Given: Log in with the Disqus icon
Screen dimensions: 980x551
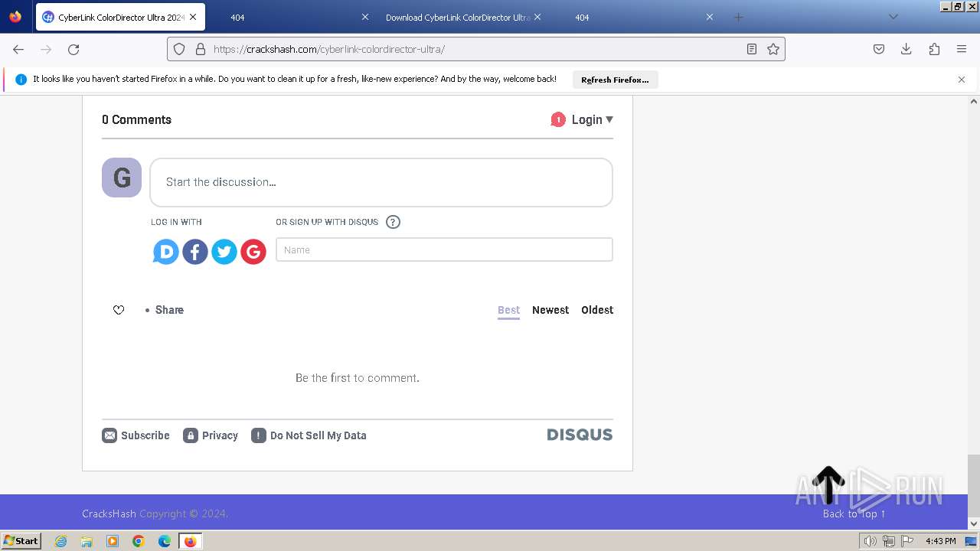Looking at the screenshot, I should point(165,251).
